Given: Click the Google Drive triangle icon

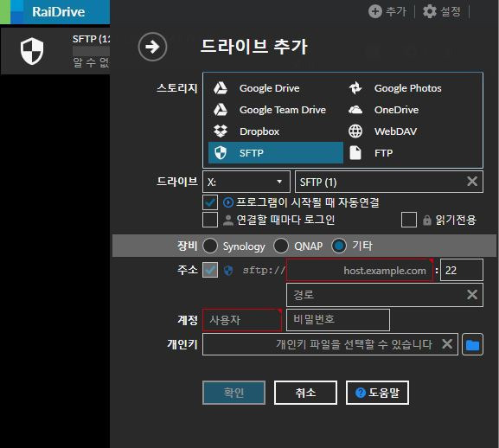Looking at the screenshot, I should tap(221, 88).
